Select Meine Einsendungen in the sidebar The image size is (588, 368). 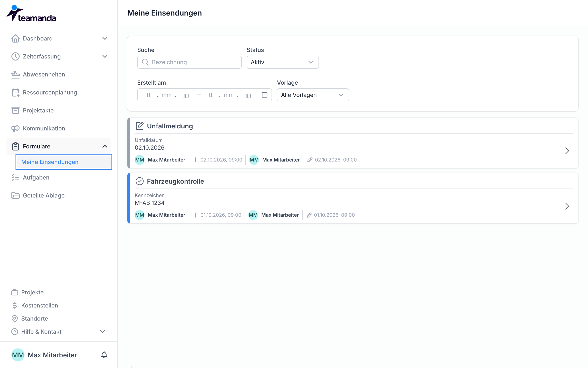pos(64,162)
